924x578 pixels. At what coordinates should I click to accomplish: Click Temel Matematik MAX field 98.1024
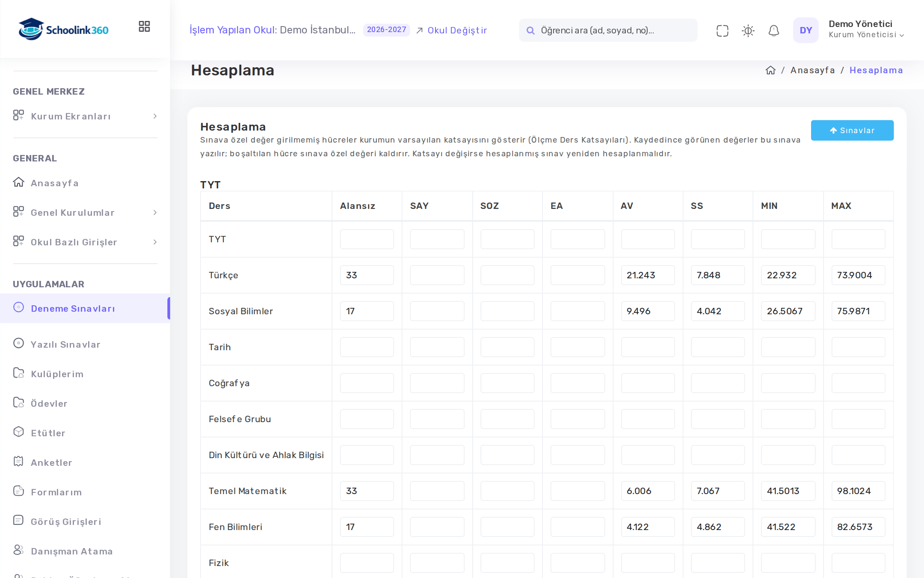858,491
